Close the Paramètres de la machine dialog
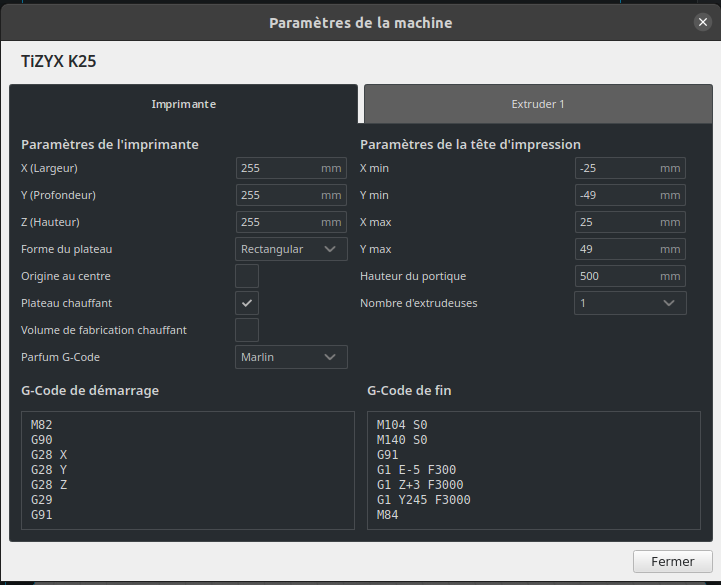This screenshot has height=585, width=721. point(703,22)
